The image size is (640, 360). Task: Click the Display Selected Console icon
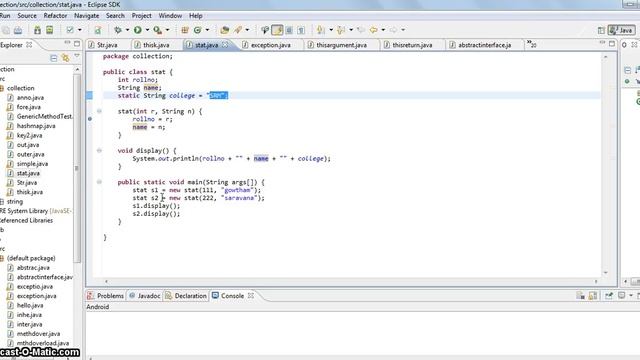coord(622,296)
